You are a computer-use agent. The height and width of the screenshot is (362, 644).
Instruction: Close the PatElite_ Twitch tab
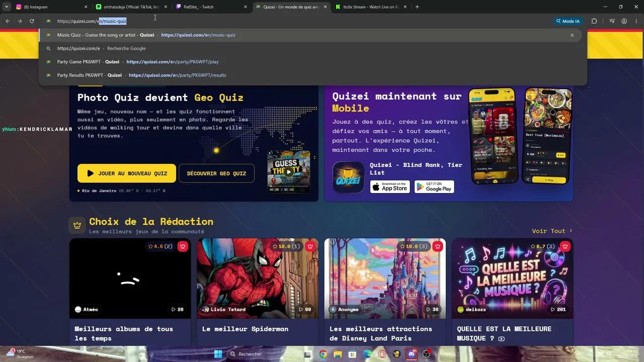(x=246, y=7)
